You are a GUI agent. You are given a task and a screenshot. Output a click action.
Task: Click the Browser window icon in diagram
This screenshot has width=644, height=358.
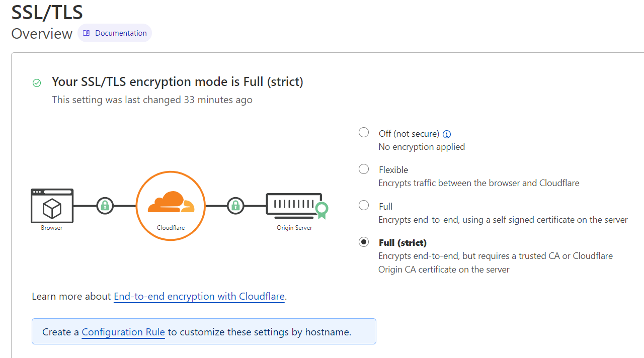(52, 206)
